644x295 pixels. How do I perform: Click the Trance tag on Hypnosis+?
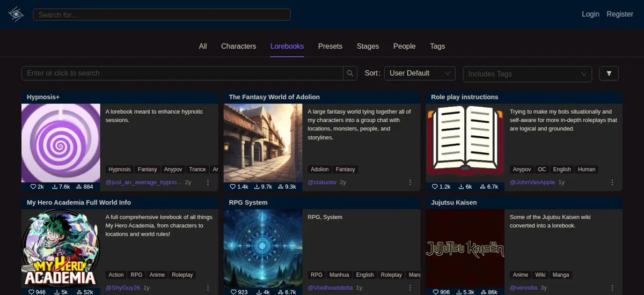(197, 169)
